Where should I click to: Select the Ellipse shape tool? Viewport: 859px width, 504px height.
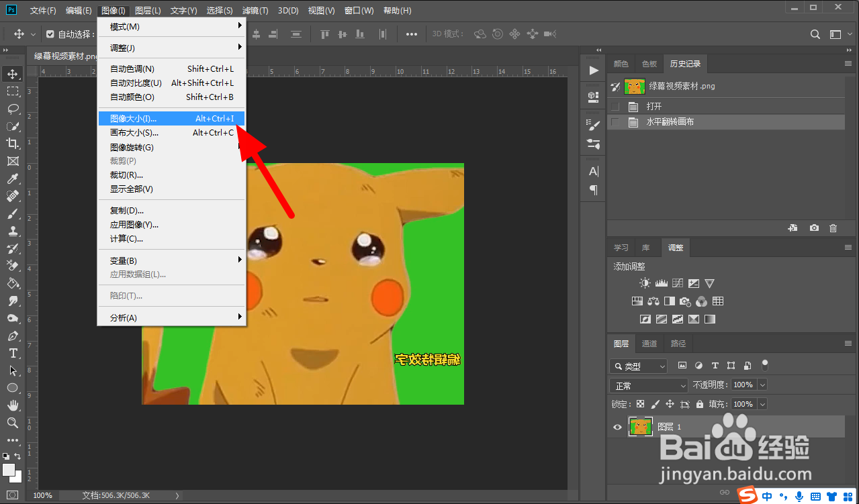(13, 388)
